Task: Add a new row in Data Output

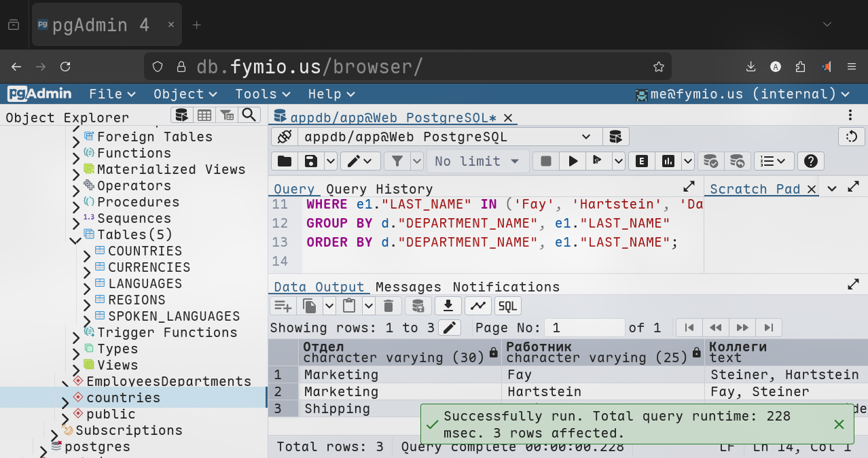Action: point(283,306)
